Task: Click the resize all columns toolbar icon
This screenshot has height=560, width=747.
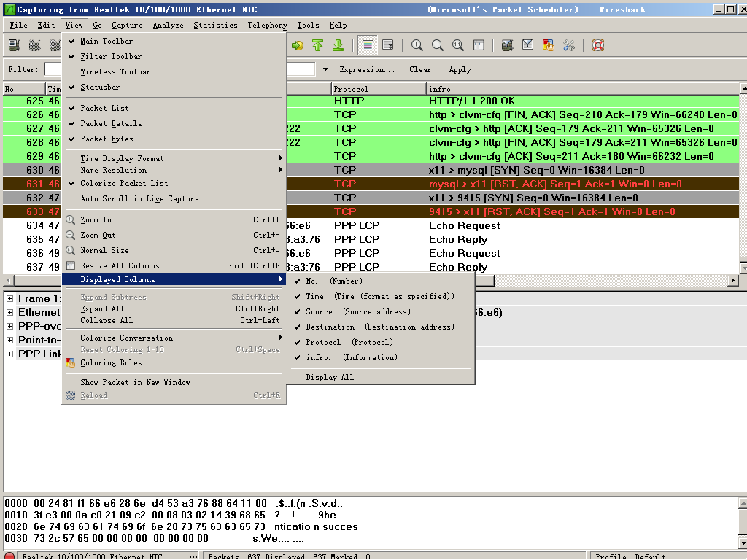Action: pyautogui.click(x=479, y=45)
